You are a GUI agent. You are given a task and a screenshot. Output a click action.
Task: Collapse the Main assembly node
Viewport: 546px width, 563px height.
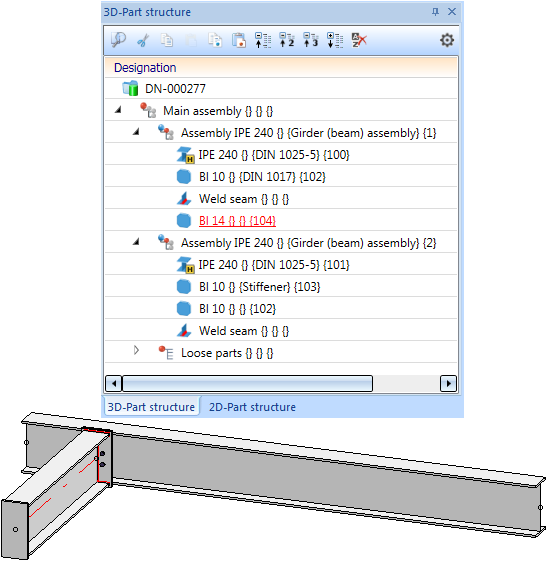tap(118, 110)
